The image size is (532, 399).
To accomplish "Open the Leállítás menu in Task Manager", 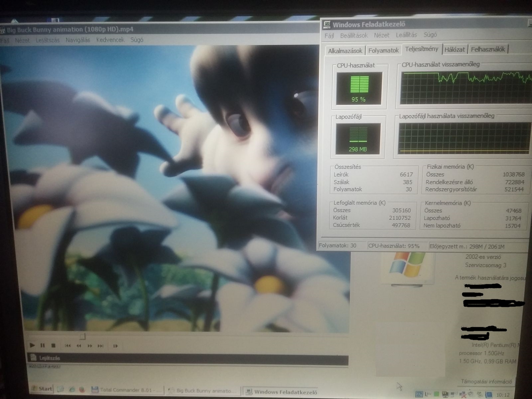I will coord(406,35).
